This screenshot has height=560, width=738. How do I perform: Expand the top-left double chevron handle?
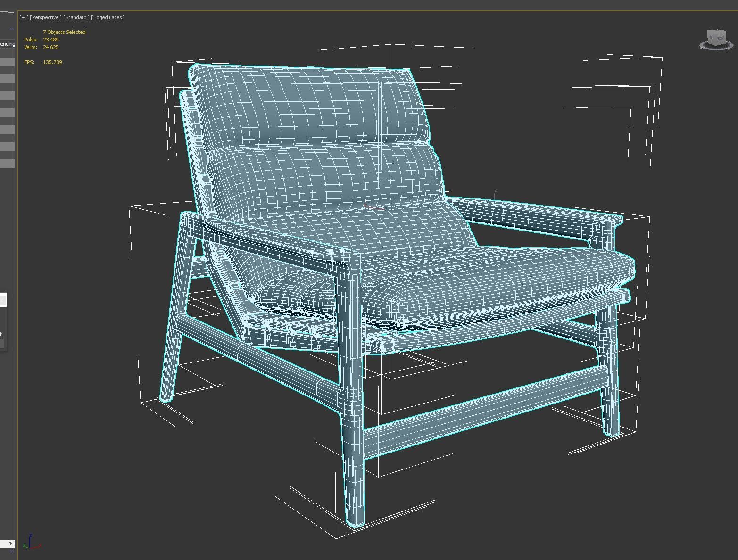tap(12, 29)
